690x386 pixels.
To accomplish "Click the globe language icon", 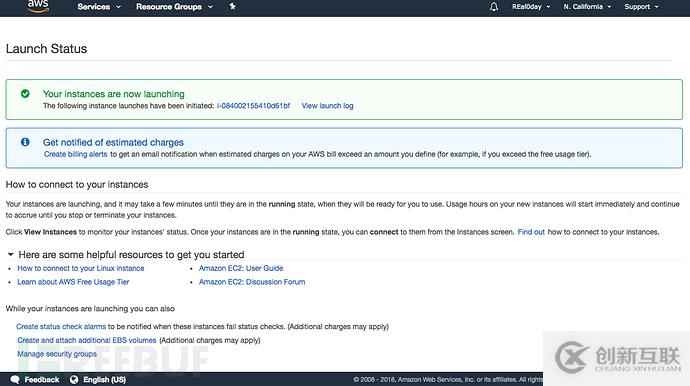I will point(74,379).
